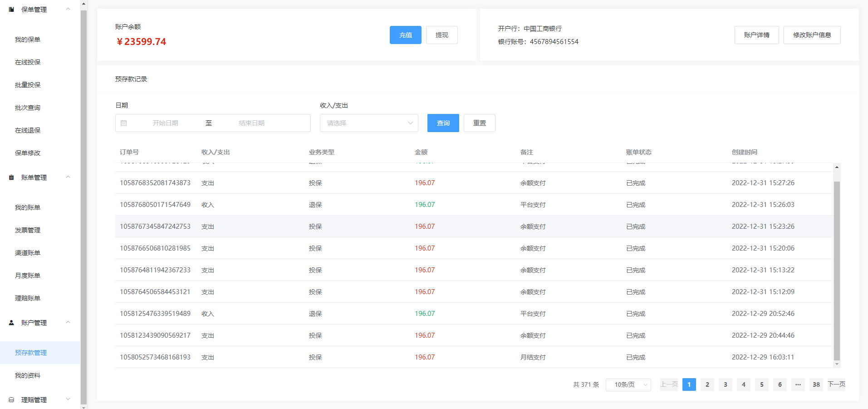Click order number 1058766506810281985

[x=155, y=248]
